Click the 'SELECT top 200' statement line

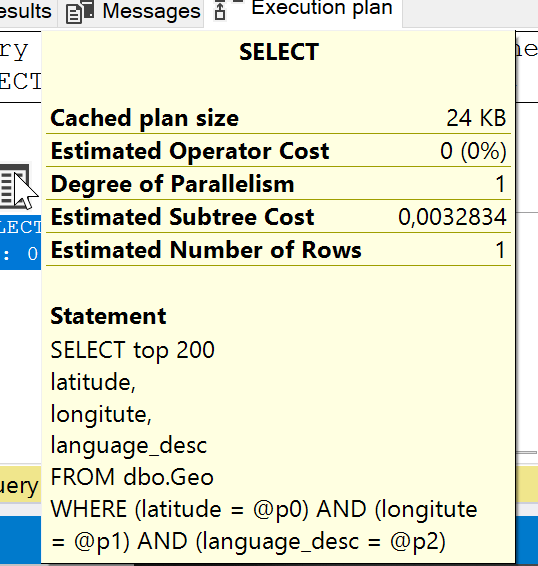pos(133,350)
